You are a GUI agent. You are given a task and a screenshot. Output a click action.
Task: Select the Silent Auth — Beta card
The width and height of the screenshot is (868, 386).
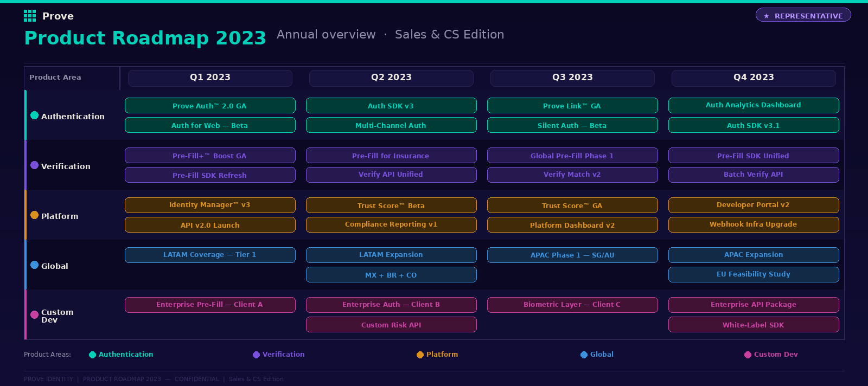(x=572, y=125)
